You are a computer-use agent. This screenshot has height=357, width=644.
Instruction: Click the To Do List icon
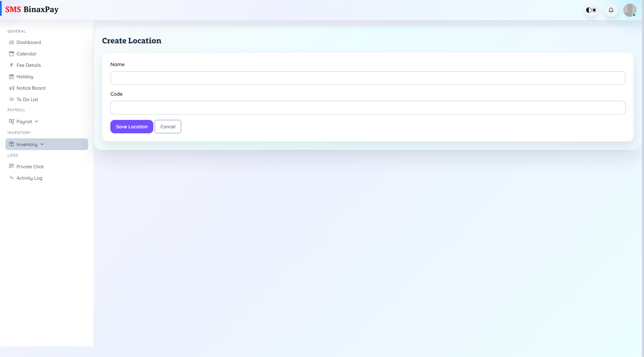(11, 99)
